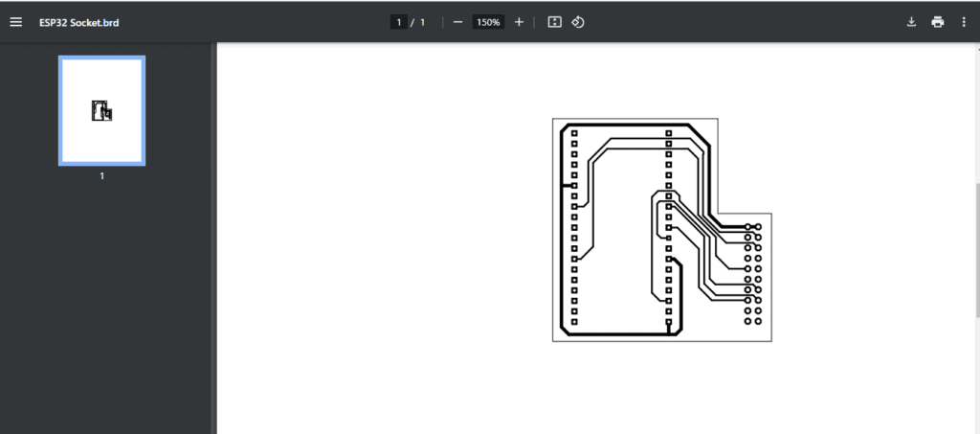Click the current page number field
Image resolution: width=980 pixels, height=434 pixels.
[x=398, y=22]
